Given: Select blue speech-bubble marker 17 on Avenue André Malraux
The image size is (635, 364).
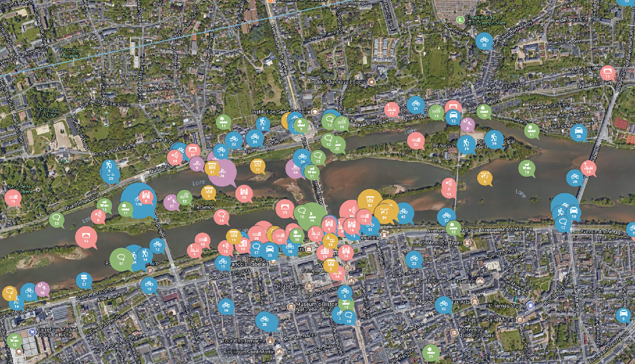Looking at the screenshot, I should (x=563, y=224).
